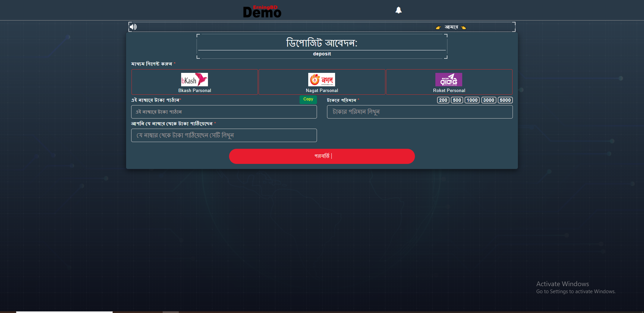Screen dimensions: 644x313
Task: Select the Bkash Parsonal payment option
Action: [195, 90]
